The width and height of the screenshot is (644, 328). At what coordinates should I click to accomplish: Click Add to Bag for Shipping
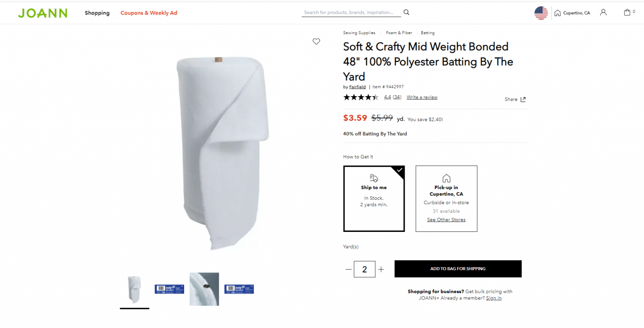[x=458, y=269]
